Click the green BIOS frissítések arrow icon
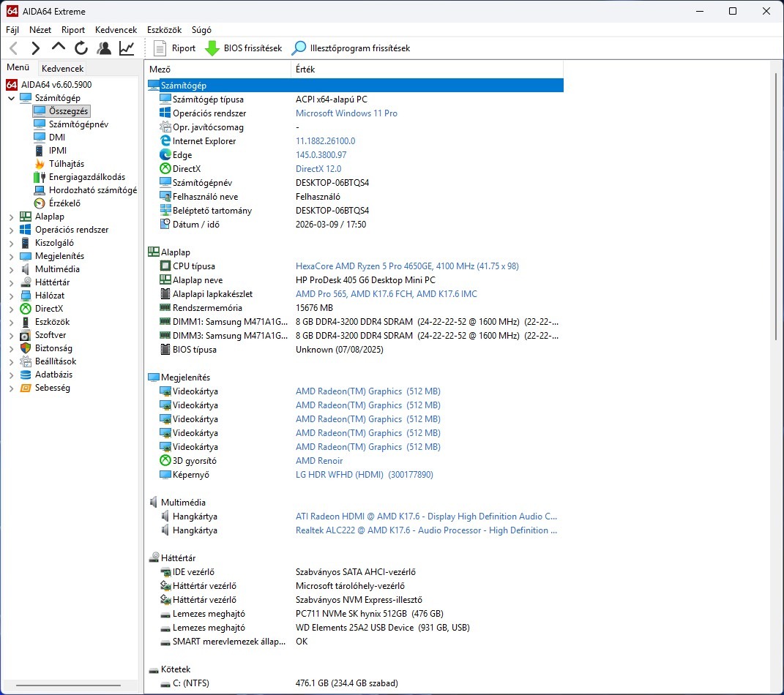The width and height of the screenshot is (784, 695). (x=212, y=48)
